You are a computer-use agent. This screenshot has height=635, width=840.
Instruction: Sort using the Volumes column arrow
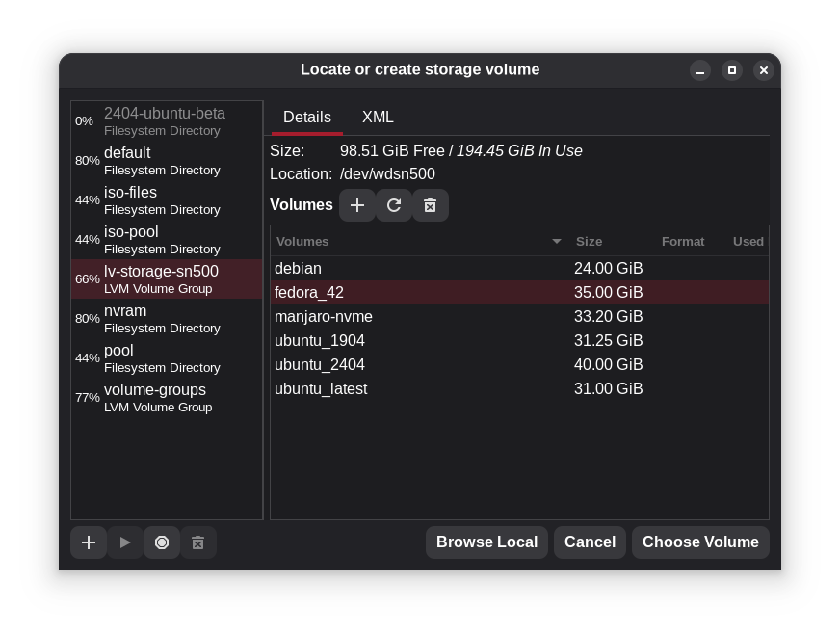556,241
